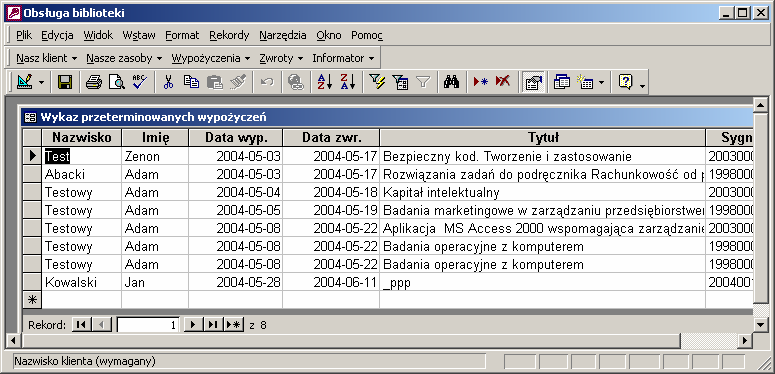Open the Pomoc menu
This screenshot has width=775, height=374.
tap(367, 36)
